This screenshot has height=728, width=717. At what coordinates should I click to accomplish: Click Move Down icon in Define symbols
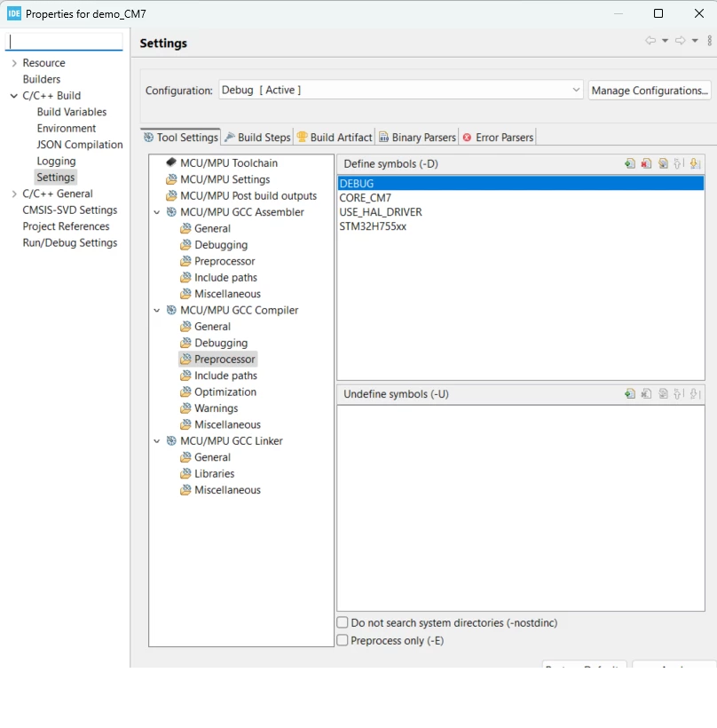tap(695, 163)
